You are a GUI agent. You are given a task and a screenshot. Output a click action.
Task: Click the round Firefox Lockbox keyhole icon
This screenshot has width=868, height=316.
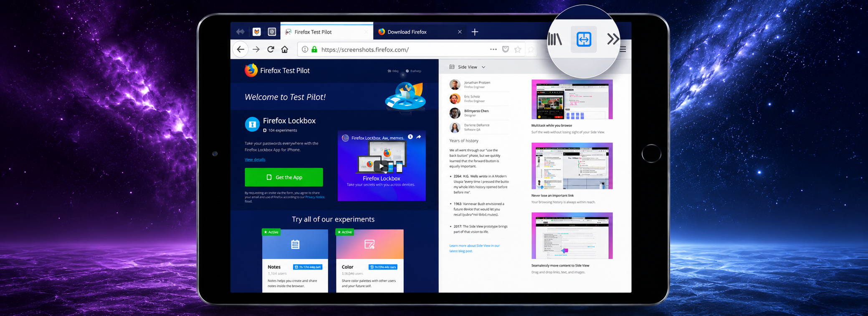pyautogui.click(x=252, y=124)
